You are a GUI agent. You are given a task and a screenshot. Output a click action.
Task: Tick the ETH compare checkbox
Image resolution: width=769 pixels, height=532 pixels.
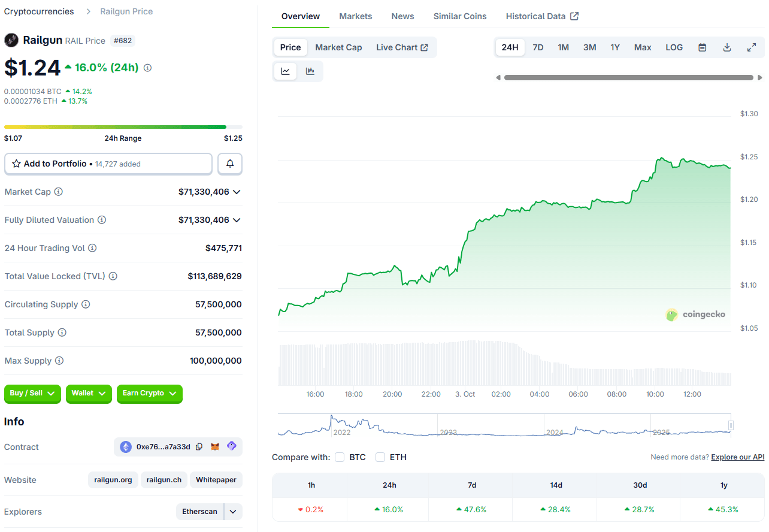tap(380, 457)
